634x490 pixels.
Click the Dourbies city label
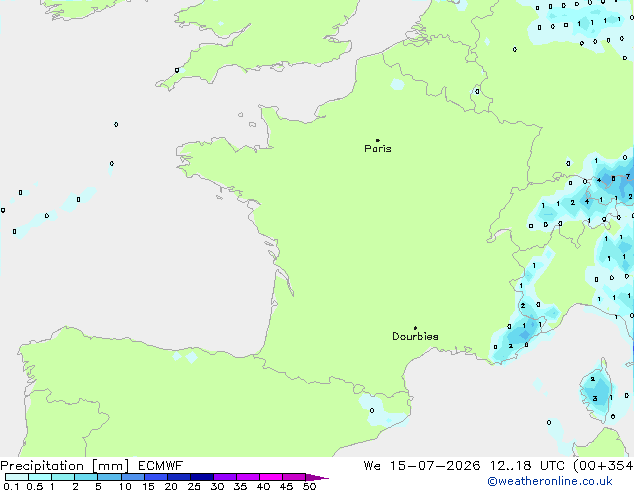pos(415,336)
